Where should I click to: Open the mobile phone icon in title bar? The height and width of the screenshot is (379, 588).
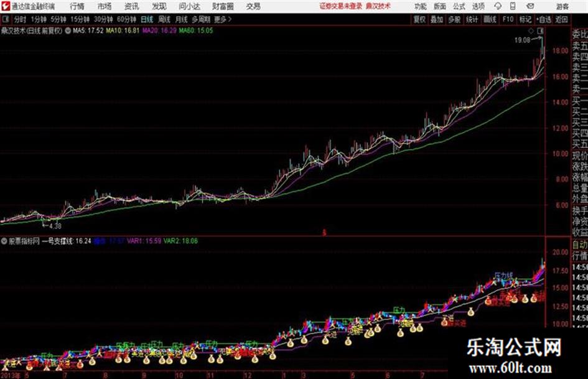click(x=513, y=6)
